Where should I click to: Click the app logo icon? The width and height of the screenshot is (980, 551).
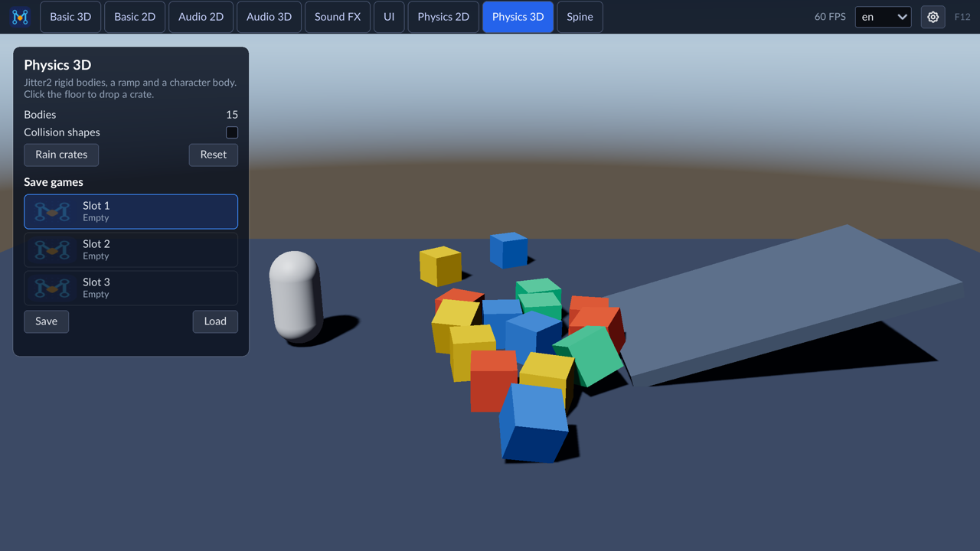[20, 16]
